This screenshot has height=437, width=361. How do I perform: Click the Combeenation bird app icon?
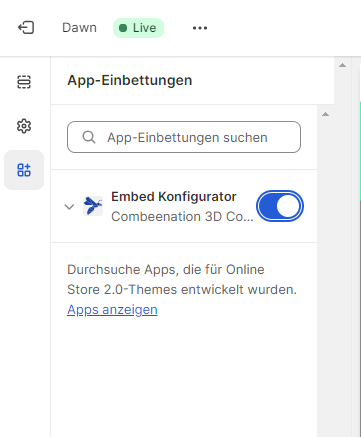[93, 206]
